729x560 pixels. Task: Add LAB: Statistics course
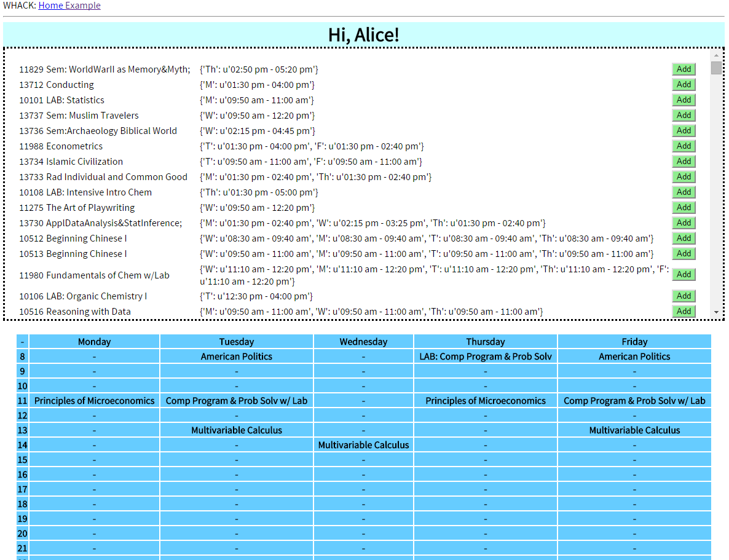pos(684,100)
